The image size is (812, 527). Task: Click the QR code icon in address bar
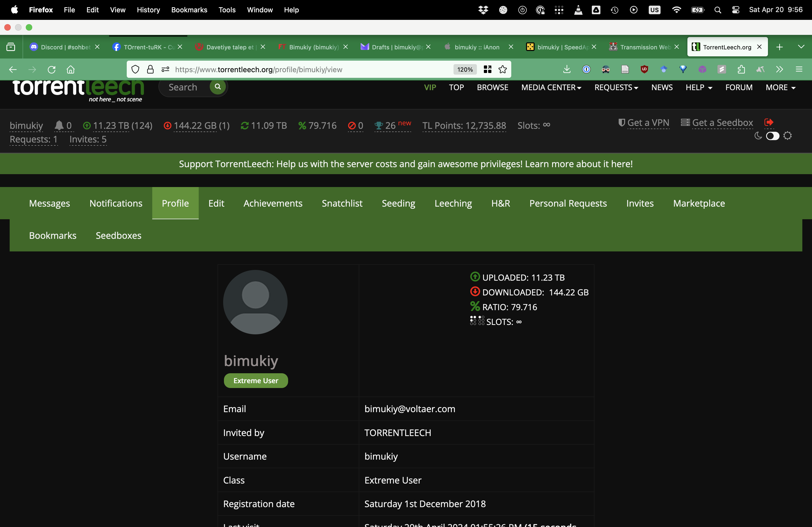[488, 69]
